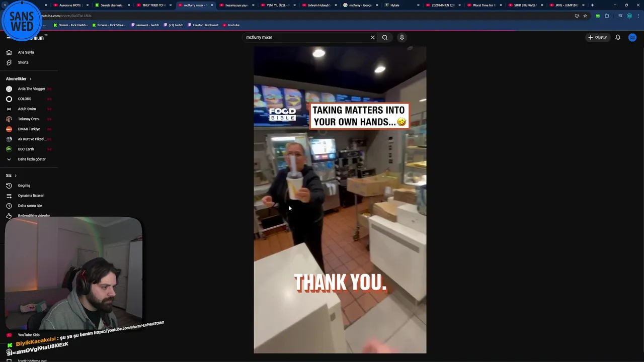Start voice search with microphone icon
This screenshot has height=362, width=644.
[x=401, y=37]
